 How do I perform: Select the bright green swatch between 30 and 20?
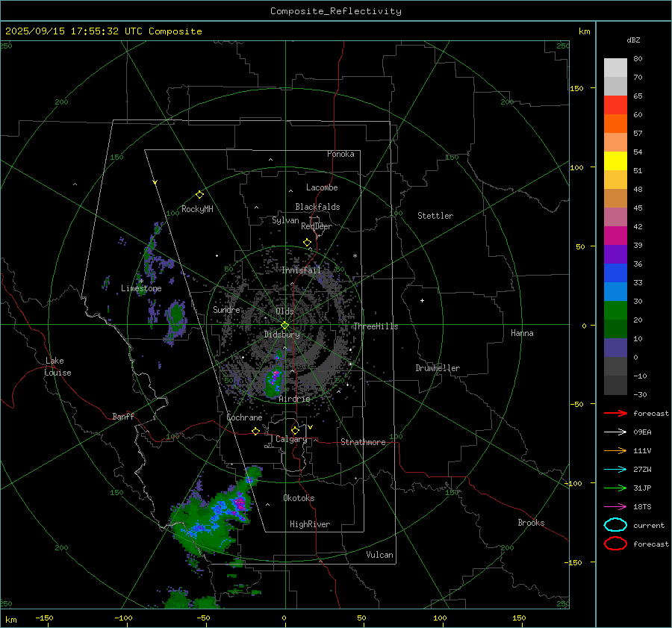(615, 311)
